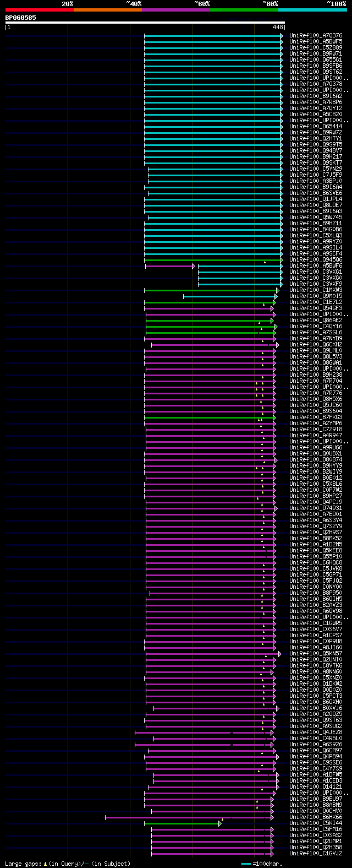The image size is (352, 868).
Task: Open hit UniRef100_C1GWR5
Action: (316, 623)
